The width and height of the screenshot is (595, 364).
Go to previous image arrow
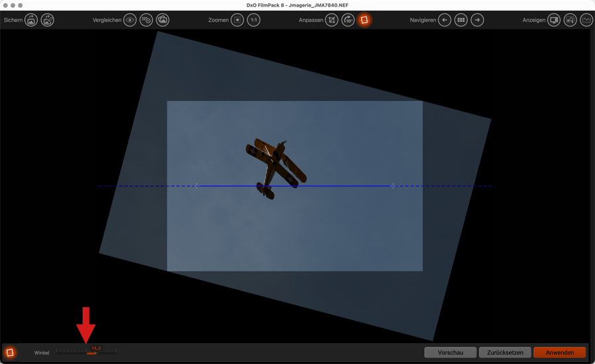pyautogui.click(x=445, y=20)
